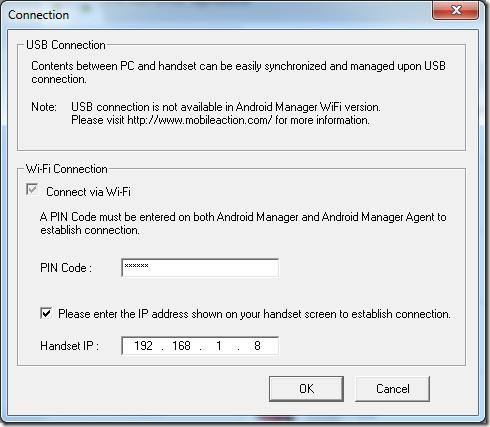Click the Handset IP label

(x=69, y=346)
